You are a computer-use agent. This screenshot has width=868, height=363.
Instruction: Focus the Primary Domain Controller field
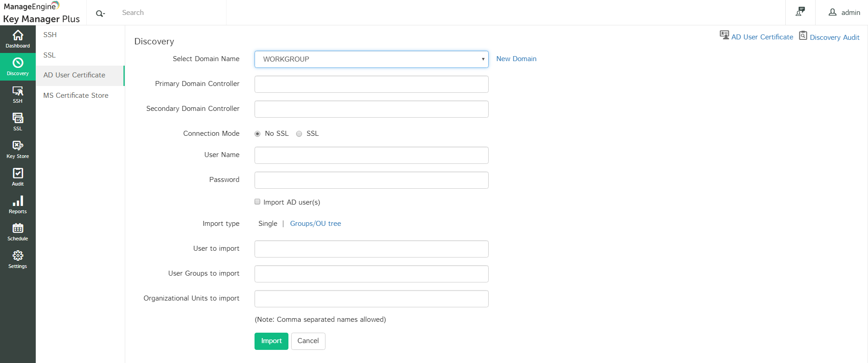[x=371, y=84]
